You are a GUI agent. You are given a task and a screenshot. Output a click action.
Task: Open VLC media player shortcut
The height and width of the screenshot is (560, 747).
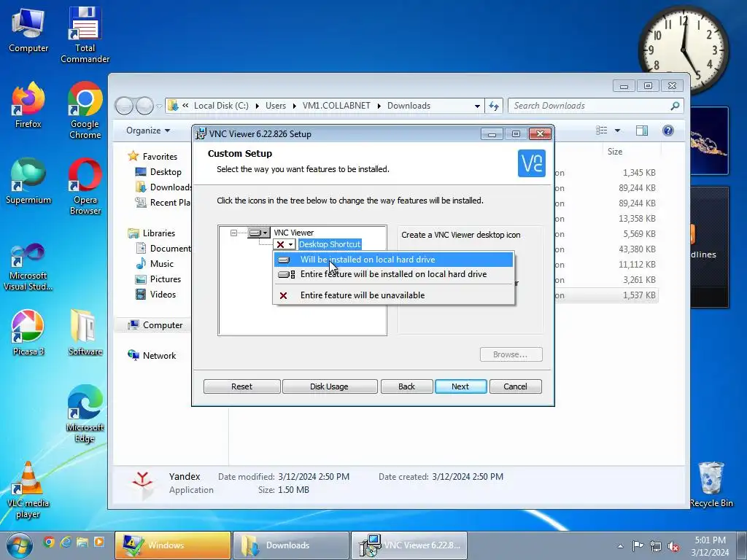(28, 490)
